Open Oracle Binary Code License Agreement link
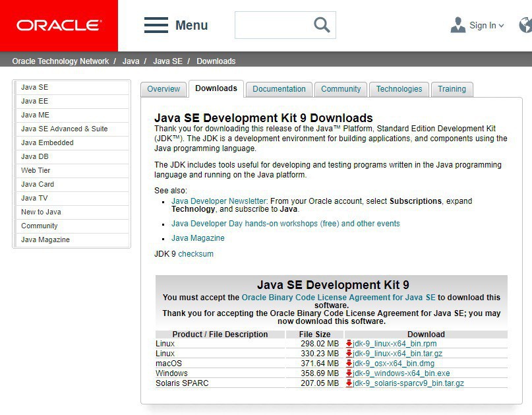 point(338,298)
